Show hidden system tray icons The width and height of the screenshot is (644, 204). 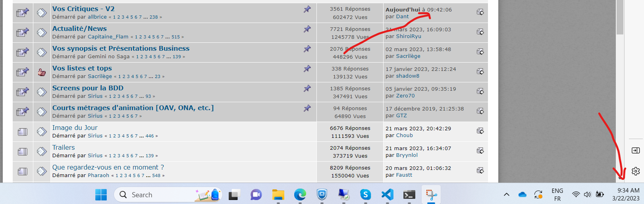(x=507, y=194)
